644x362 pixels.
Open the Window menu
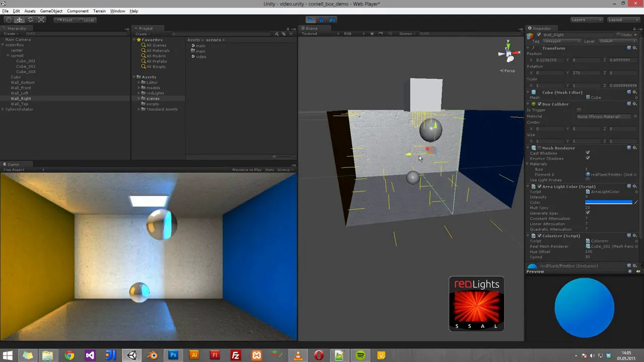point(117,11)
